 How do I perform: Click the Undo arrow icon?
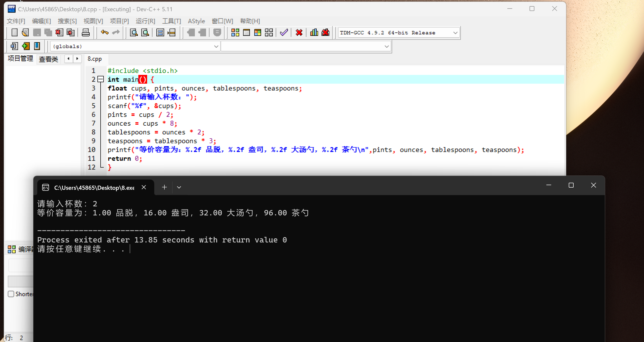click(104, 32)
